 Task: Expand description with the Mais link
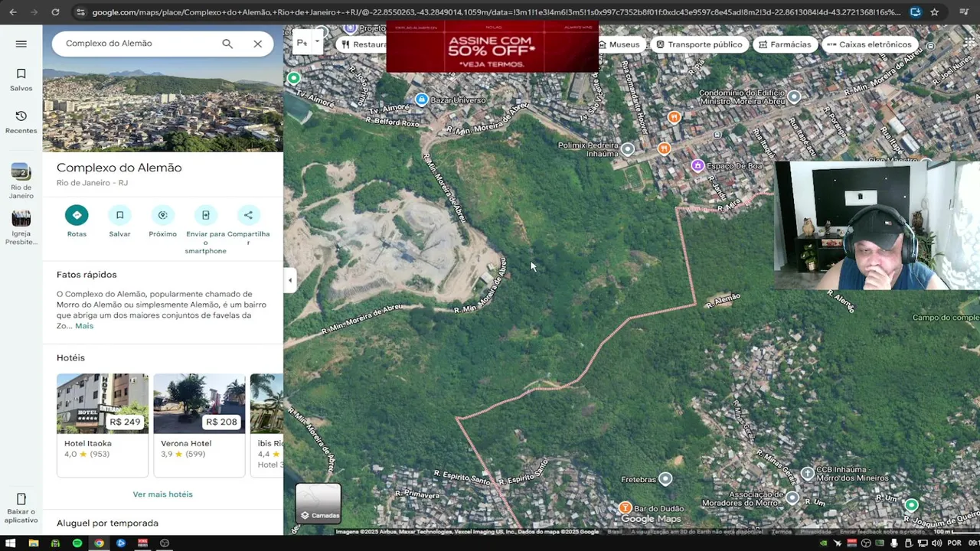tap(84, 325)
